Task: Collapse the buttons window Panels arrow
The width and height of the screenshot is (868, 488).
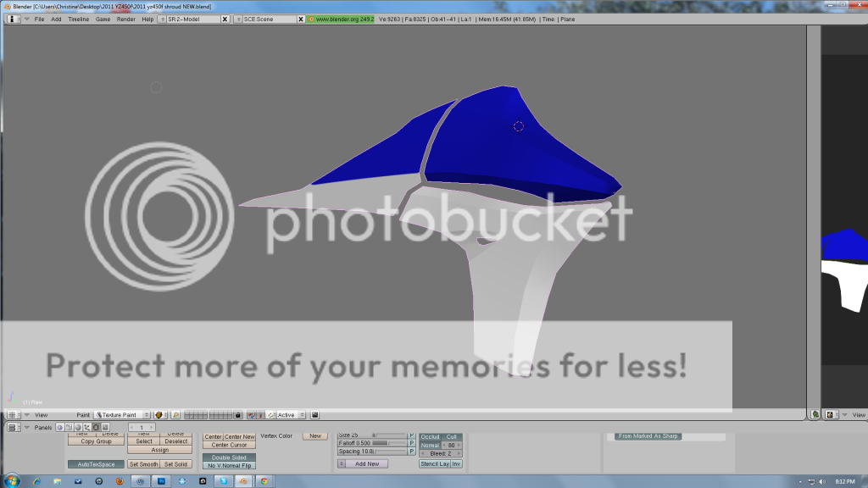Action: 26,428
